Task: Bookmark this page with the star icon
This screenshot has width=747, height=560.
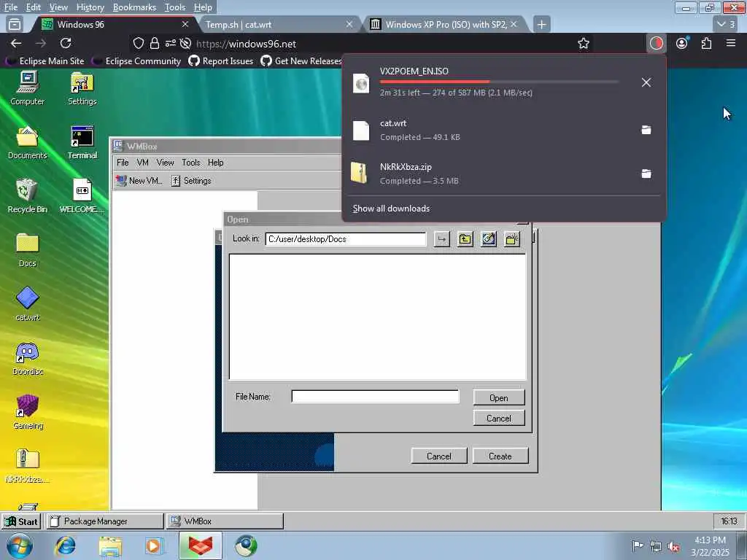Action: click(x=583, y=44)
